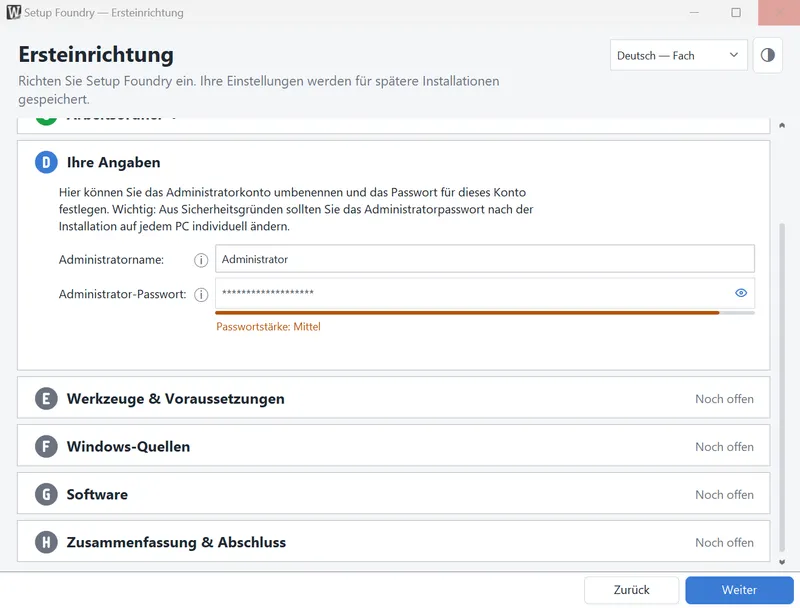Click the Ihre Angaben section header
The width and height of the screenshot is (800, 608).
coord(113,162)
